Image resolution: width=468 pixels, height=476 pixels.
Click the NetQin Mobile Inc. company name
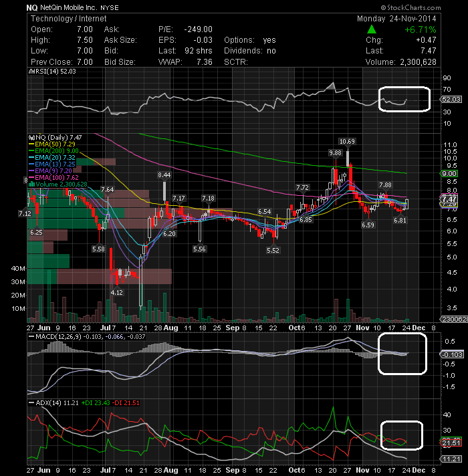point(70,7)
